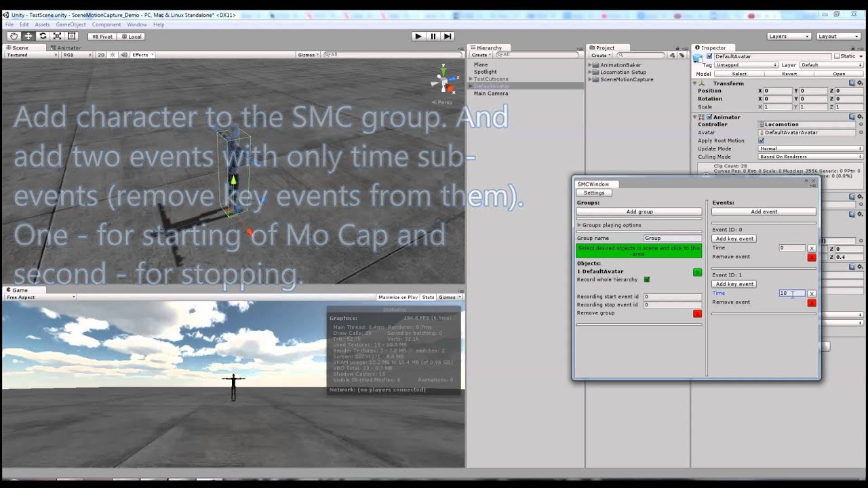Open scene Gizmos dropdown
This screenshot has width=868, height=488.
(x=308, y=55)
